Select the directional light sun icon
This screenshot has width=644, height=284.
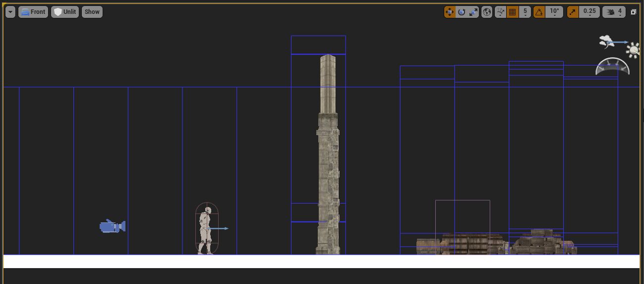(x=633, y=50)
